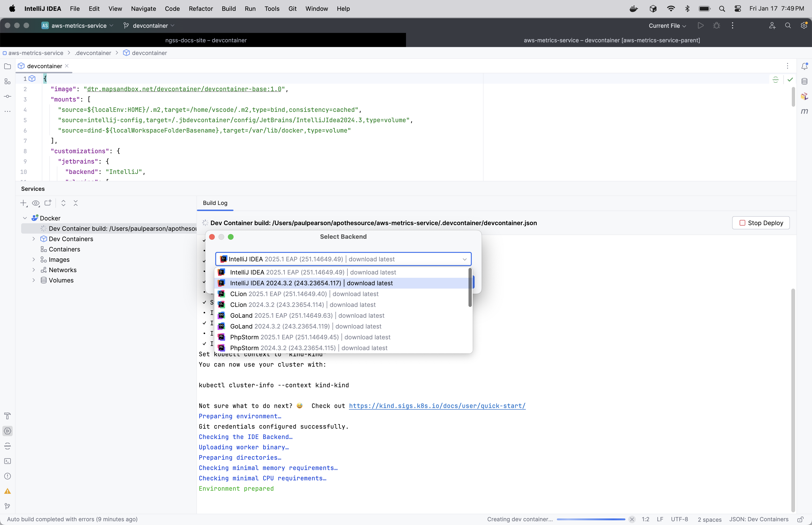
Task: Select IntelliJ IDEA 2024.3.2 backend option
Action: tap(311, 283)
